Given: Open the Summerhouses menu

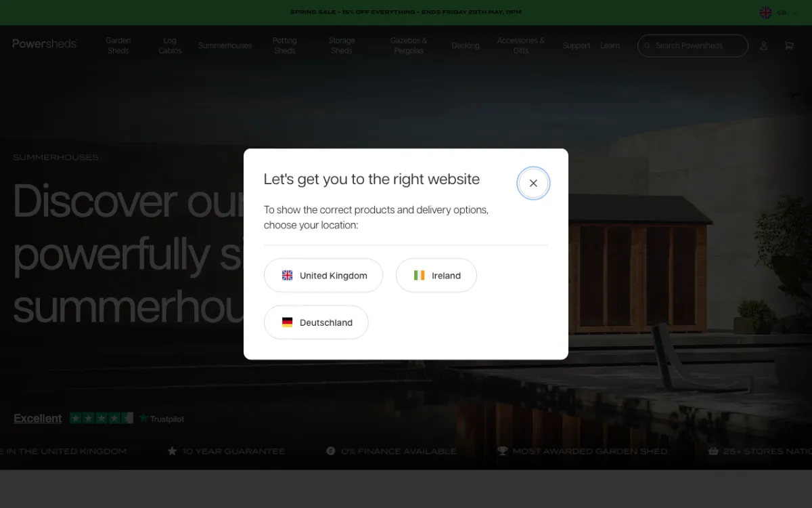Looking at the screenshot, I should 225,45.
